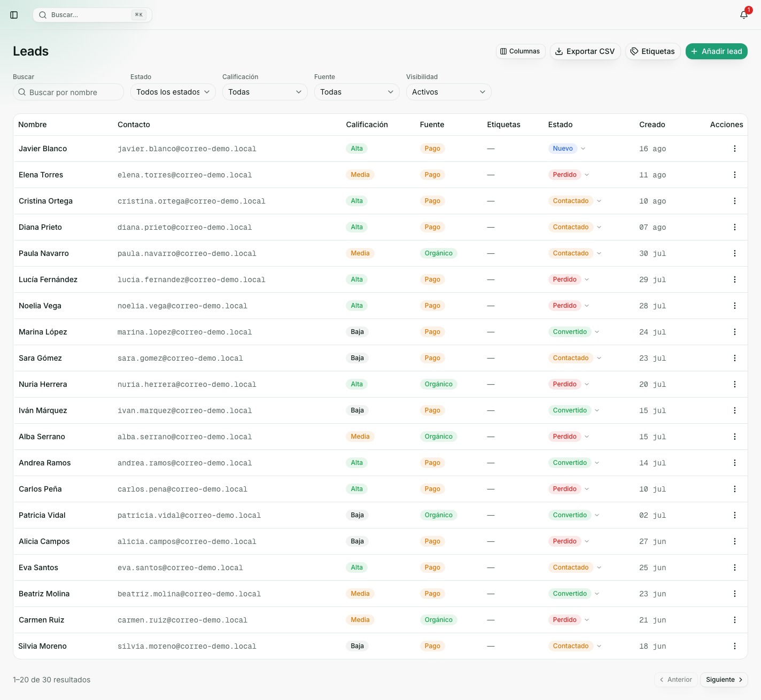Change Javier Blanco's Nuevo status

[567, 149]
